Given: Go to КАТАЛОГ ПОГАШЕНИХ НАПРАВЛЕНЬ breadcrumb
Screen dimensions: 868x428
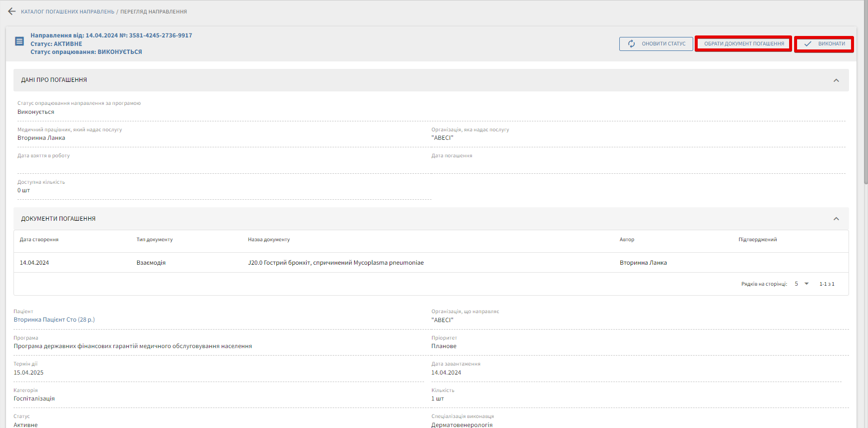Looking at the screenshot, I should (x=67, y=11).
